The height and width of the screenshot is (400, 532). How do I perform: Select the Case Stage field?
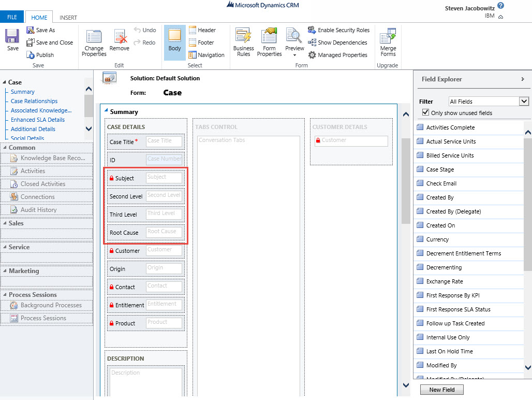pyautogui.click(x=440, y=169)
